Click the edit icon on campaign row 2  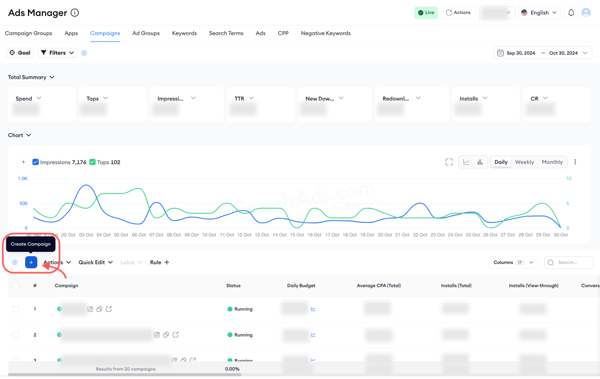coord(157,335)
